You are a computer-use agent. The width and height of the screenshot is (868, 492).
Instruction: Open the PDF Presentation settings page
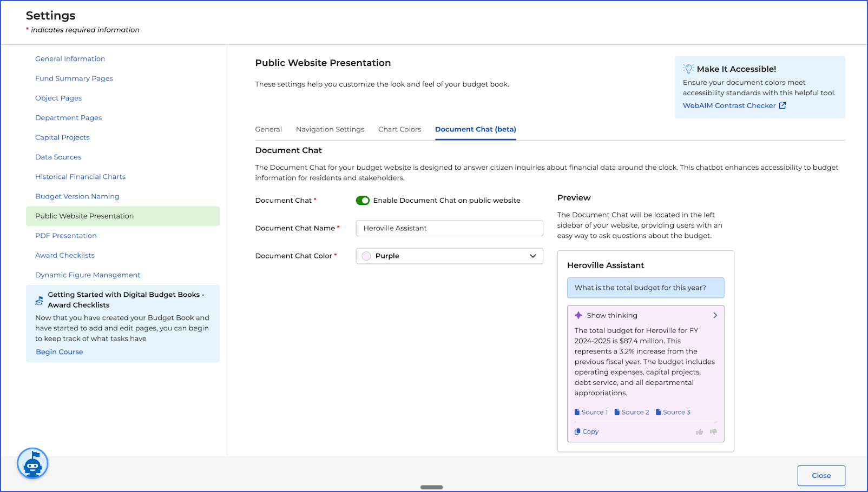click(x=66, y=236)
